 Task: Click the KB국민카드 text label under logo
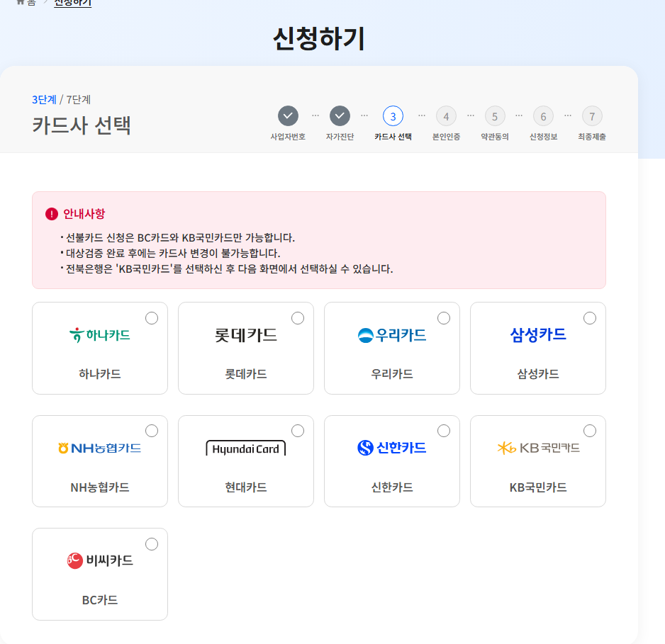(538, 487)
